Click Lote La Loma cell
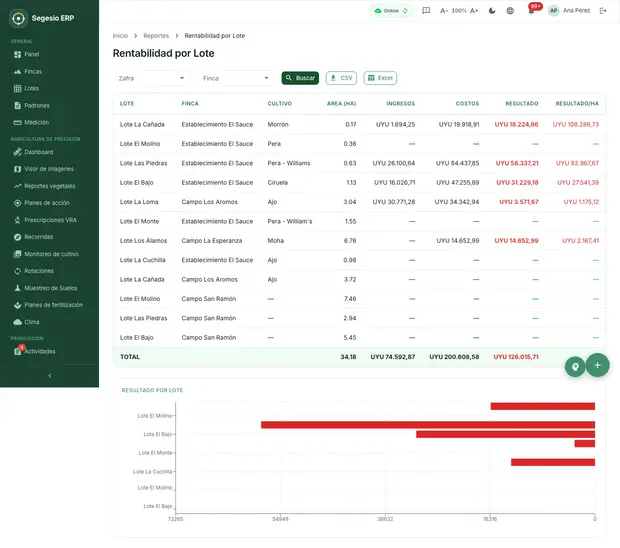The height and width of the screenshot is (548, 620). coord(139,202)
